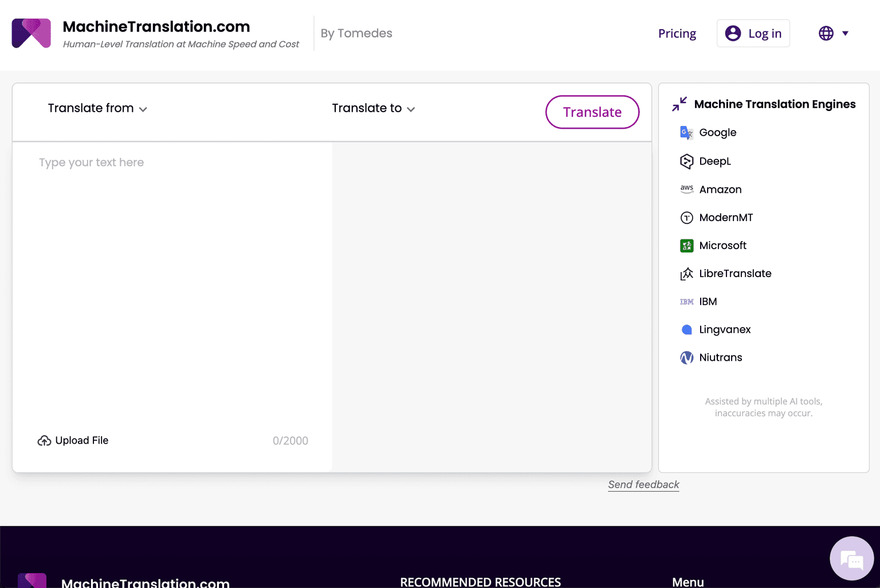880x588 pixels.
Task: Expand the Translate from language dropdown
Action: tap(97, 108)
